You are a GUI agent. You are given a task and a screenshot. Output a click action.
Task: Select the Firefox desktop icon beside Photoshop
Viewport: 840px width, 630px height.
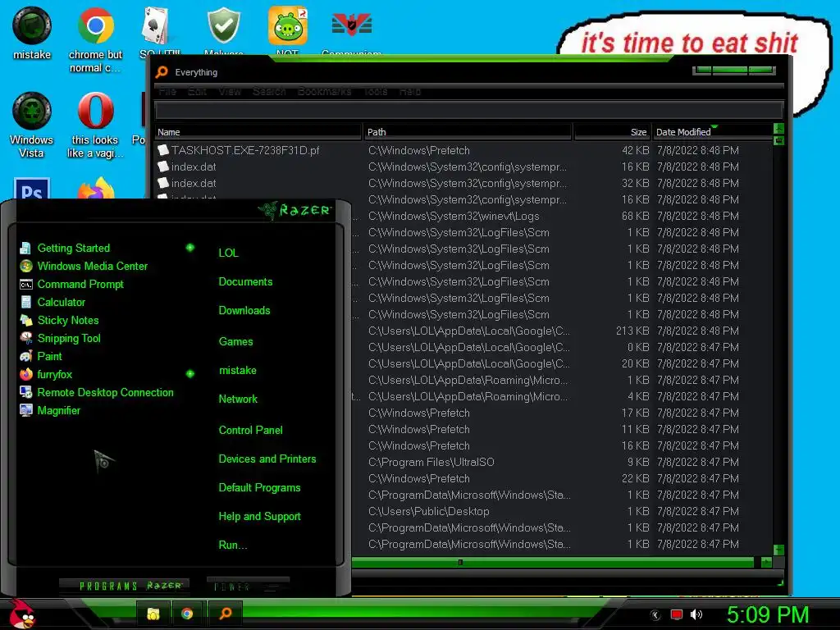(x=96, y=189)
